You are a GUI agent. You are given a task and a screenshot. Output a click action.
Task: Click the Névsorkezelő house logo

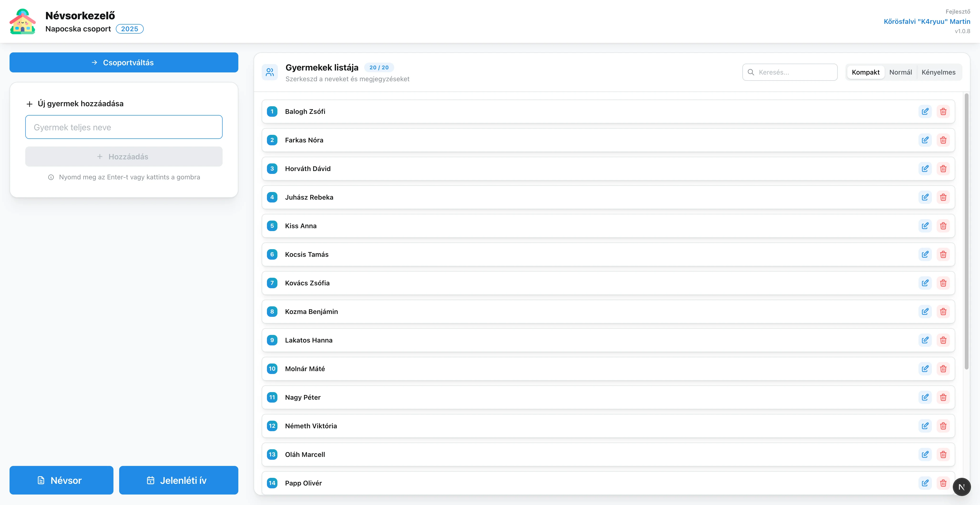point(22,22)
